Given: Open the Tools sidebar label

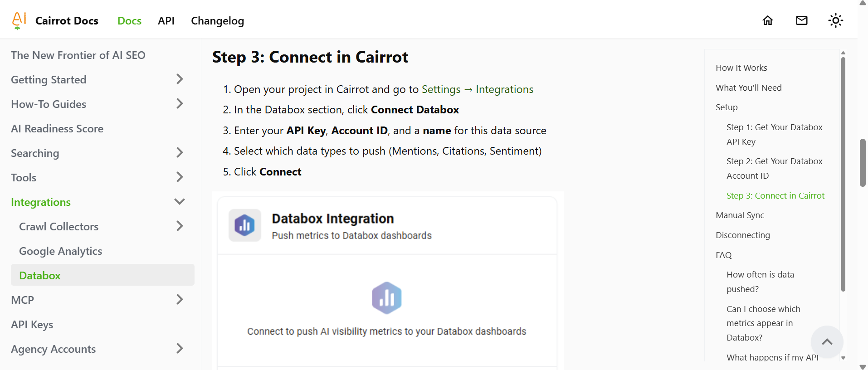Looking at the screenshot, I should [24, 178].
